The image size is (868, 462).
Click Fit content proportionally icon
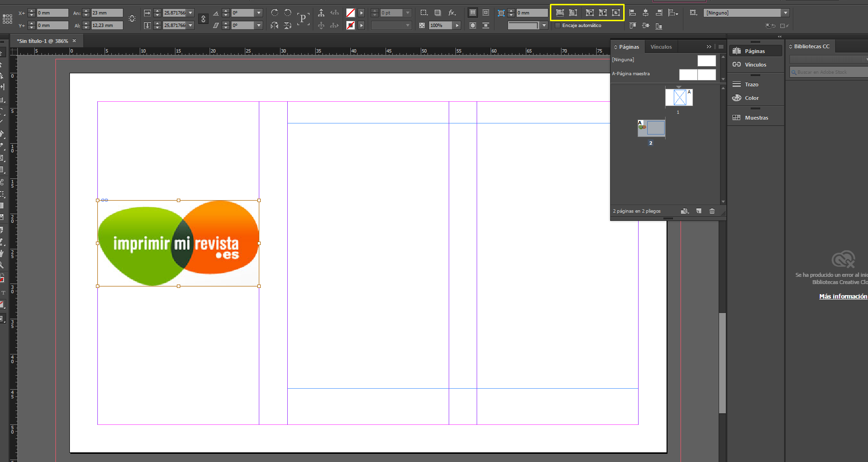click(x=573, y=13)
